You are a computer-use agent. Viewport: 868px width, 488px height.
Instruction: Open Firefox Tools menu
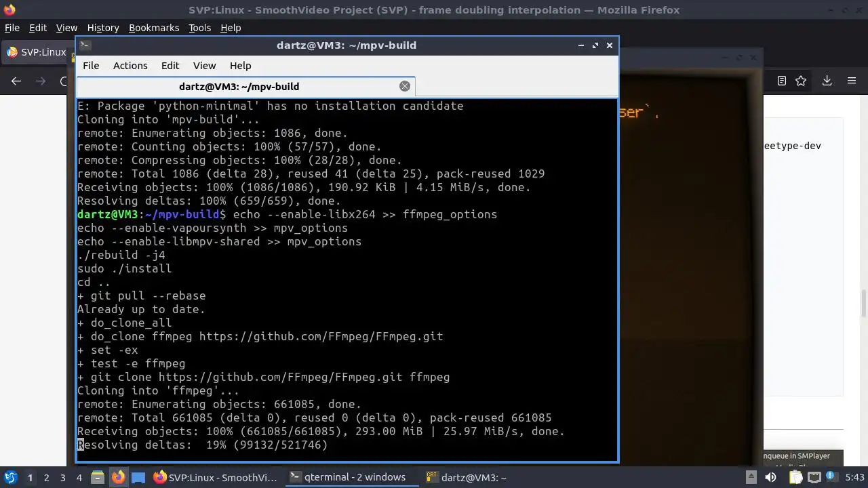[x=199, y=28]
